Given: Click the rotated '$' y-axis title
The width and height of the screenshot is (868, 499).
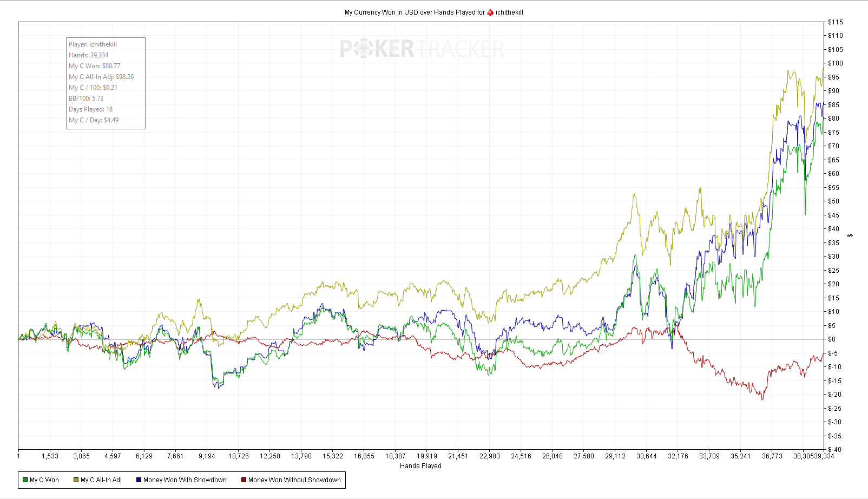Looking at the screenshot, I should pos(850,235).
